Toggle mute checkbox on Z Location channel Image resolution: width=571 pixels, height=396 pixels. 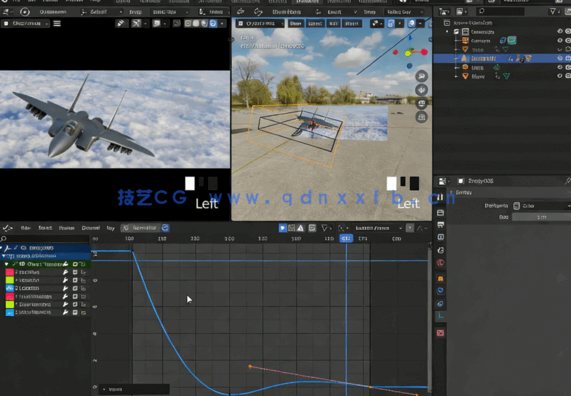pos(75,288)
